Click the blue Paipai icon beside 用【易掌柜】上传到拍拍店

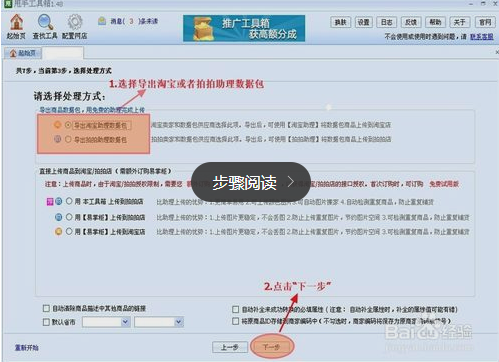[59, 217]
